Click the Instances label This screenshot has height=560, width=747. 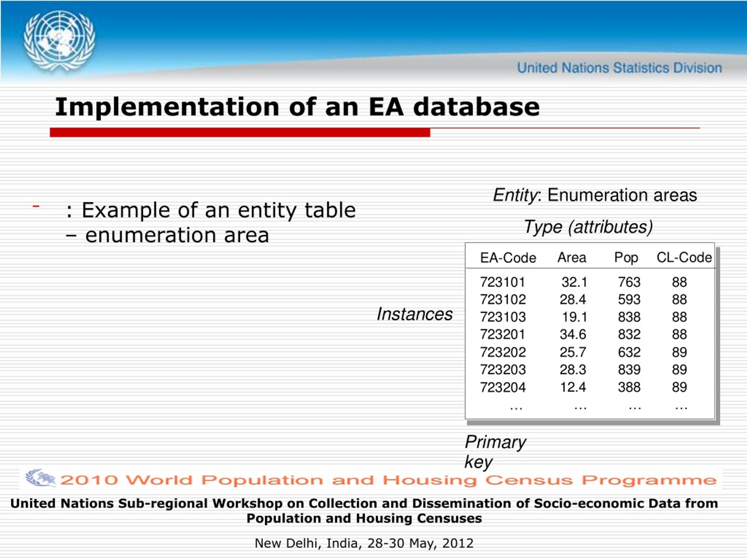pos(414,314)
